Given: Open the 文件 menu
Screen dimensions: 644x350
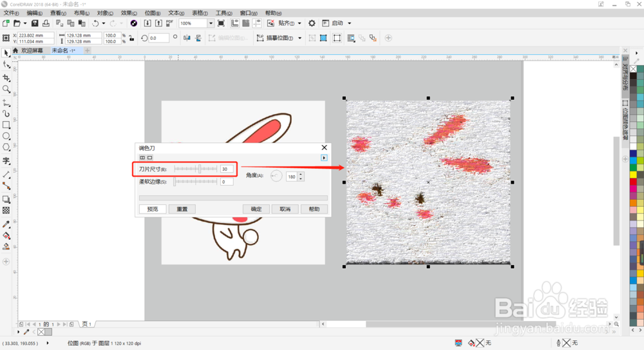Looking at the screenshot, I should point(11,13).
